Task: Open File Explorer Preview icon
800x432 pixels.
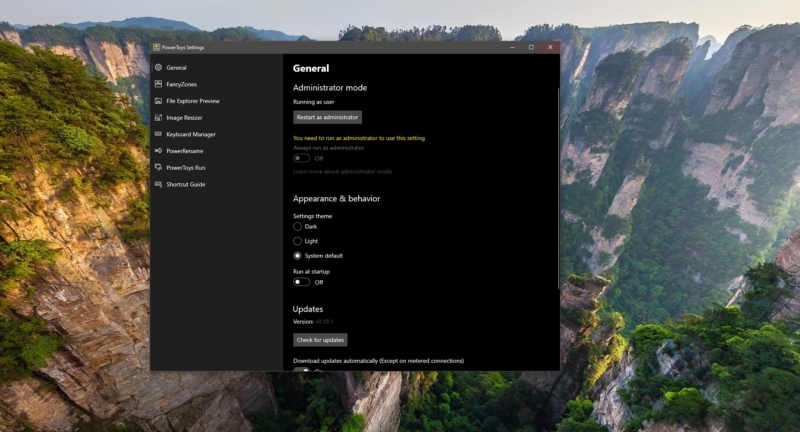Action: tap(158, 101)
